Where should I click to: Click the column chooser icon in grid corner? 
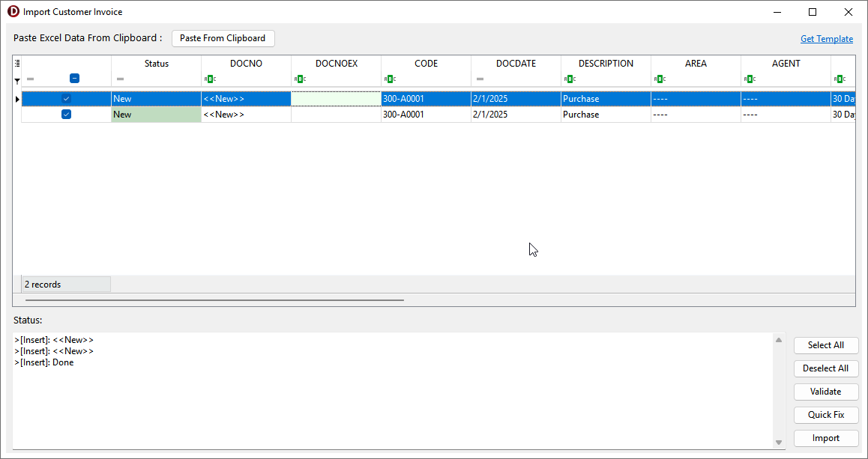[17, 64]
